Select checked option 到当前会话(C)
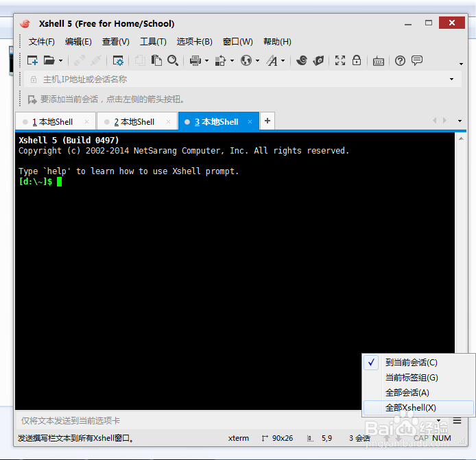 (x=418, y=362)
